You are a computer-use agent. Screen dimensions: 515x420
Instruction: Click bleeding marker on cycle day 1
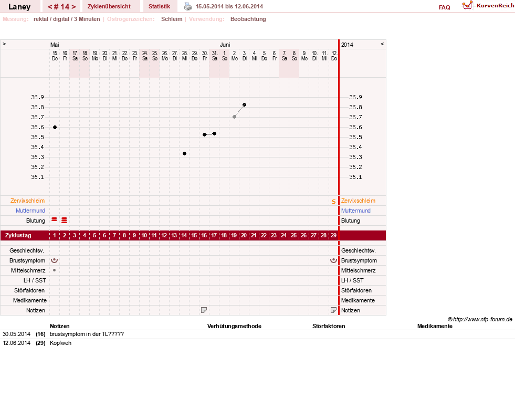pos(55,219)
